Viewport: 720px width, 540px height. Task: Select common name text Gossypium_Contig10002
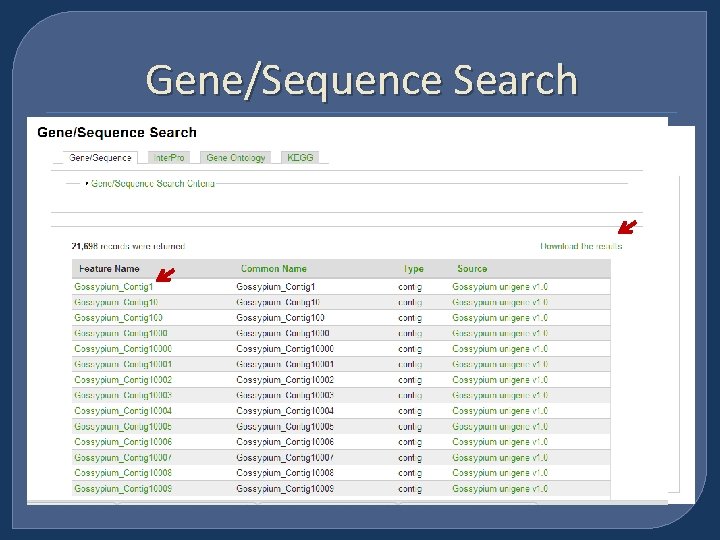[285, 380]
